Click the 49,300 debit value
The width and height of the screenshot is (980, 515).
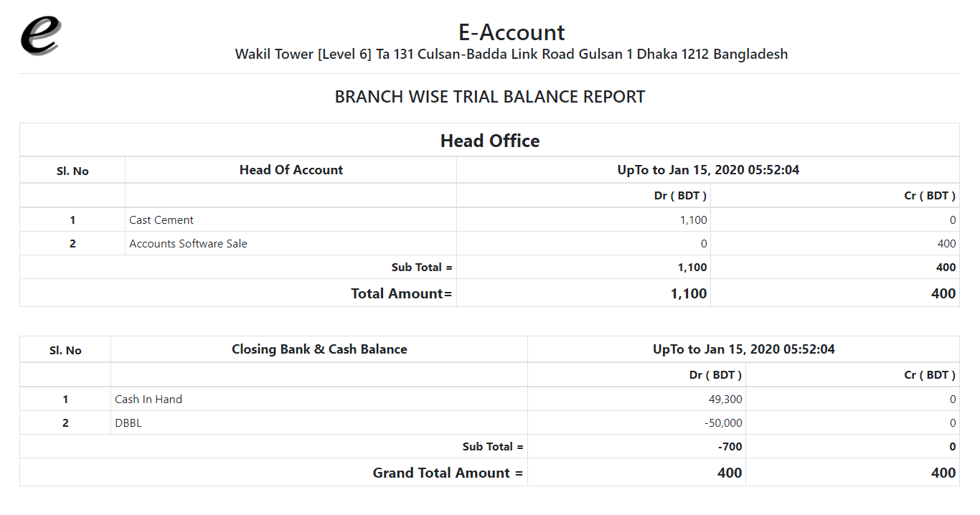coord(725,400)
